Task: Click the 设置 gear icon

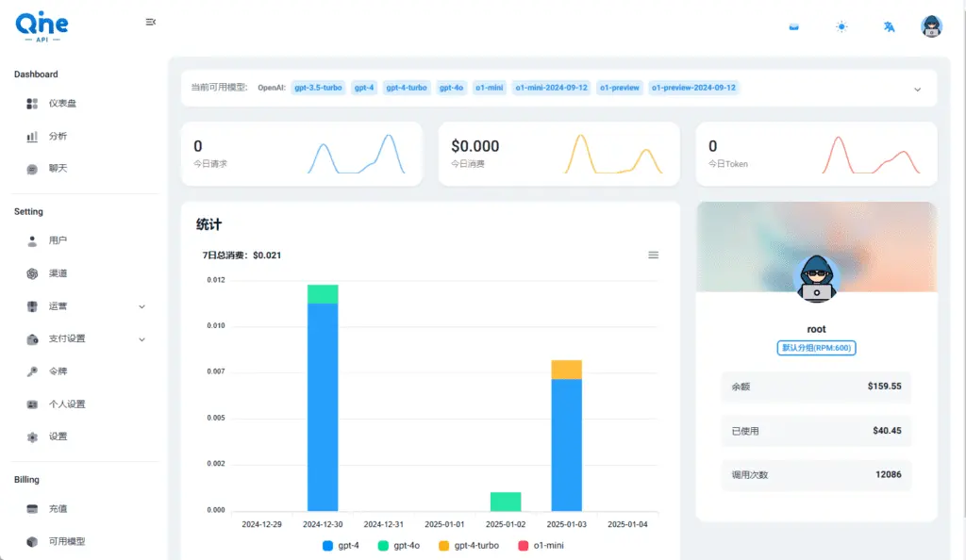Action: tap(32, 436)
